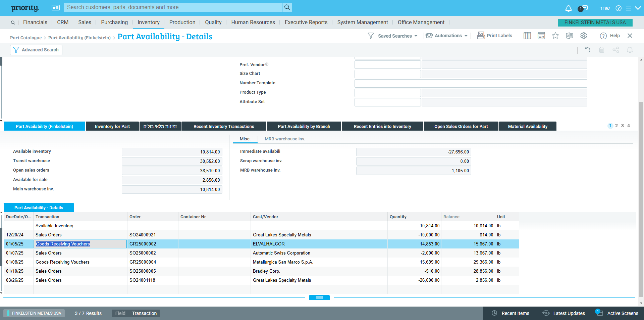Click the menu search magnifier icon

coord(13,22)
